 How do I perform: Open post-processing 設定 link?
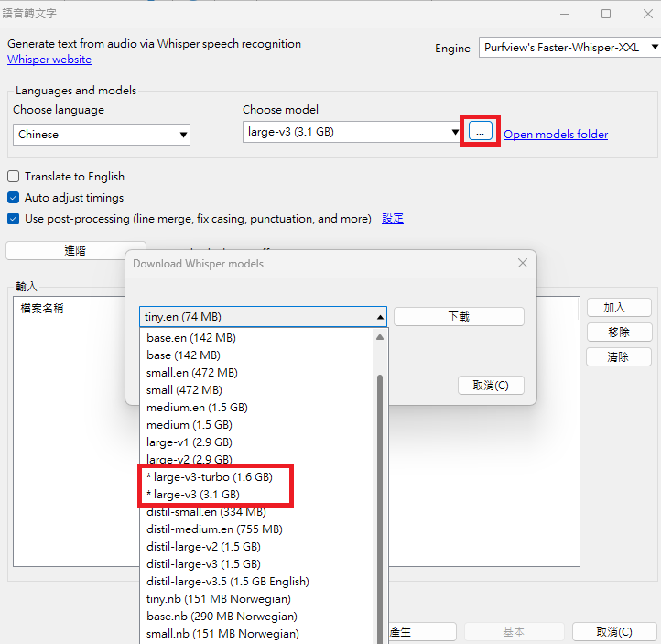(393, 218)
